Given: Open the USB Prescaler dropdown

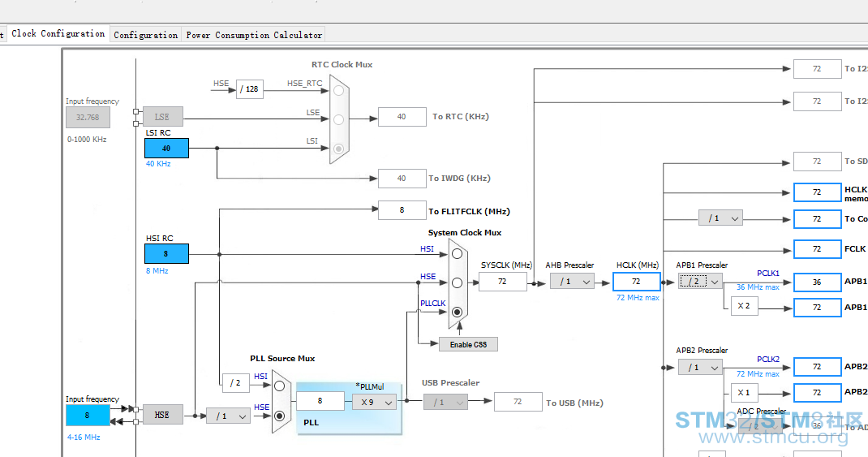Looking at the screenshot, I should pyautogui.click(x=445, y=402).
